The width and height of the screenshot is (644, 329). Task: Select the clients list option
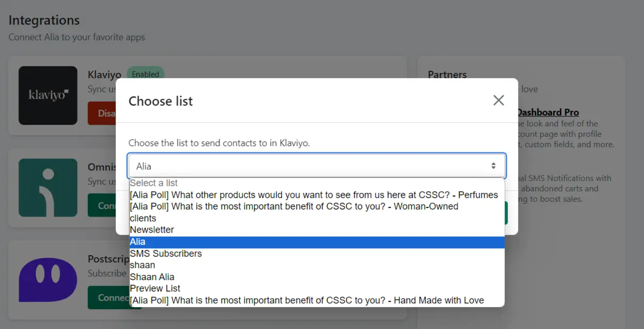[x=317, y=218]
